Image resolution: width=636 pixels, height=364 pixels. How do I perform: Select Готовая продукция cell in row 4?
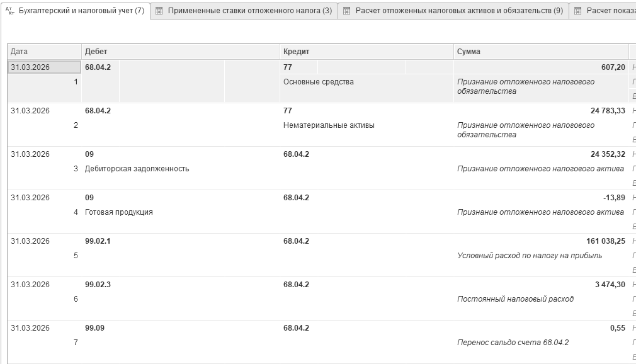point(119,212)
